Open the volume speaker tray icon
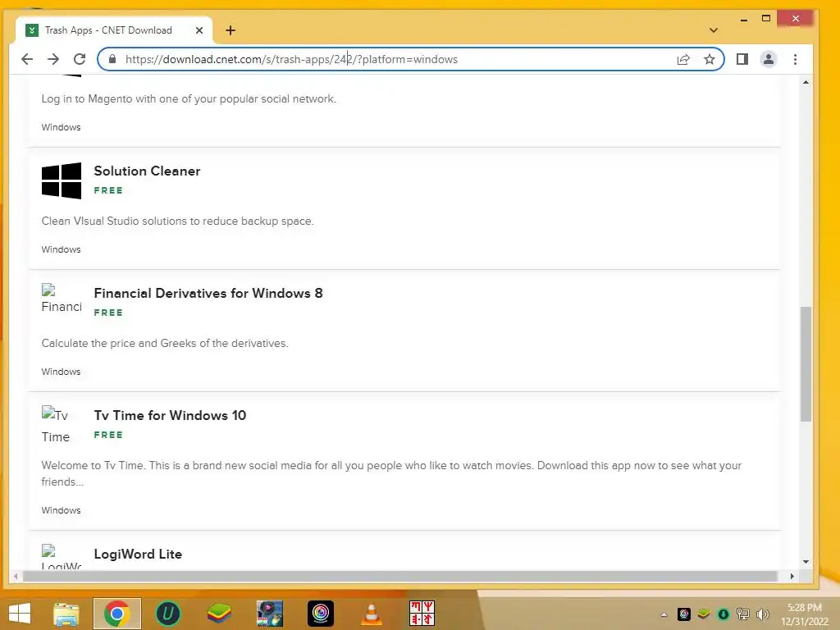The image size is (840, 630). pyautogui.click(x=762, y=614)
